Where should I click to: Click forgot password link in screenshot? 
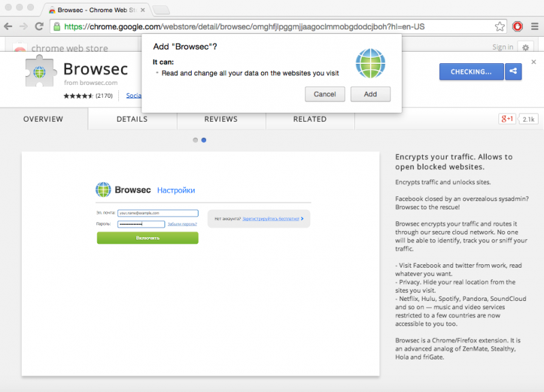(x=182, y=224)
